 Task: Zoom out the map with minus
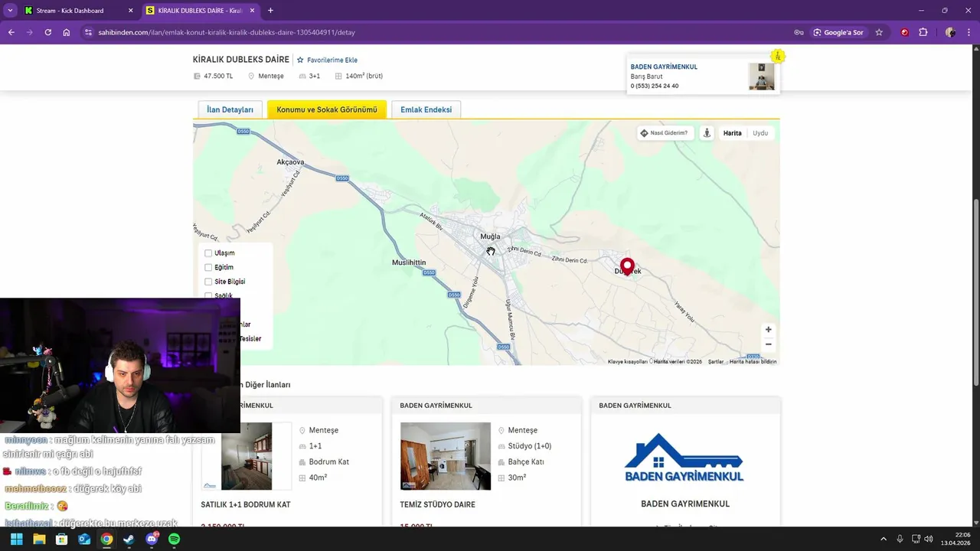[769, 344]
